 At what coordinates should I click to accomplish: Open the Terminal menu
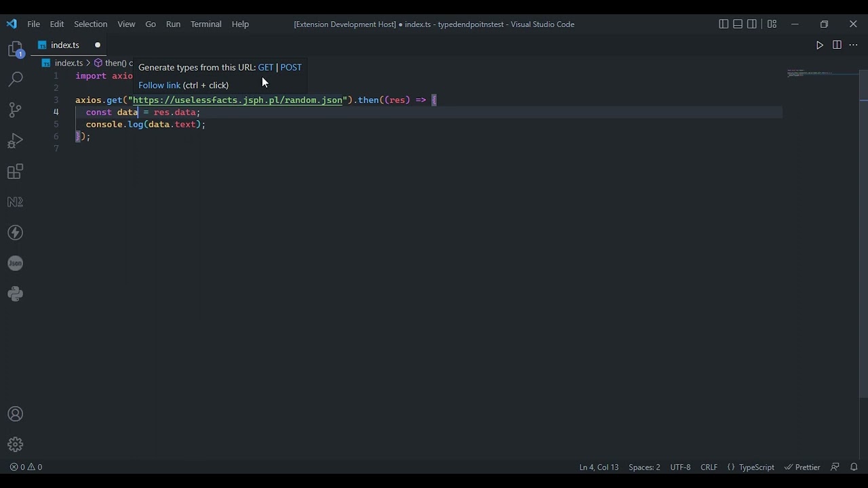pos(205,24)
